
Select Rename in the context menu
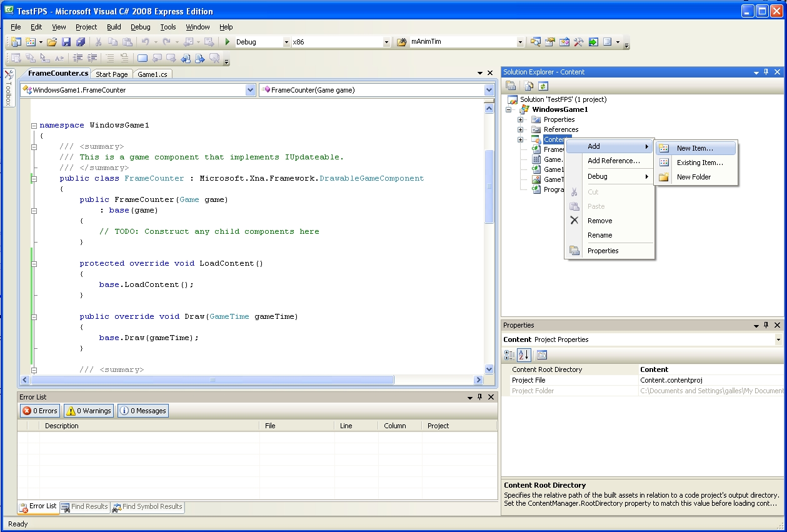(x=609, y=235)
